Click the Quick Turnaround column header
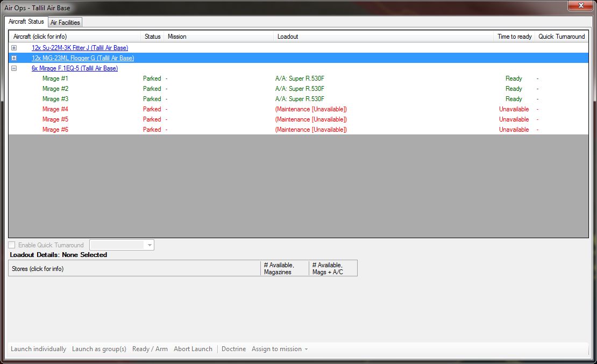This screenshot has height=364, width=597. point(562,37)
